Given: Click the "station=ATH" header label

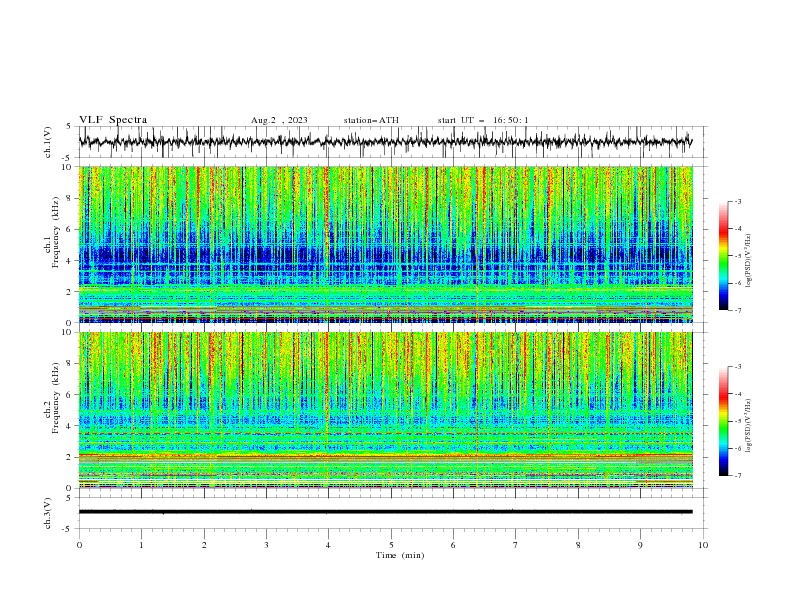Looking at the screenshot, I should 371,120.
